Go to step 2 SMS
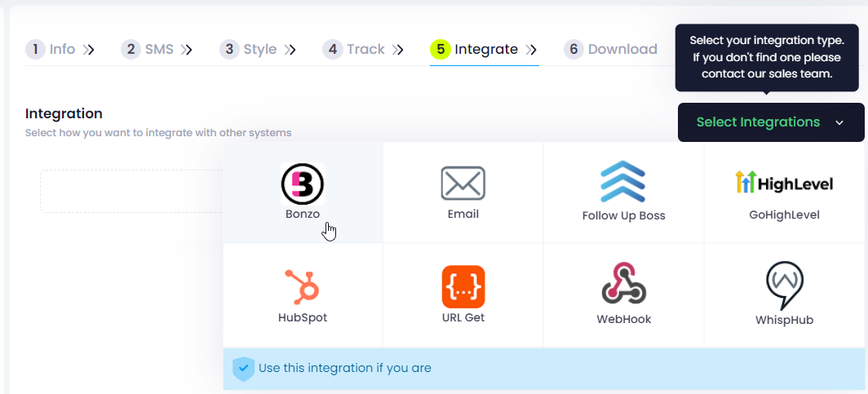The height and width of the screenshot is (394, 868). pyautogui.click(x=147, y=49)
